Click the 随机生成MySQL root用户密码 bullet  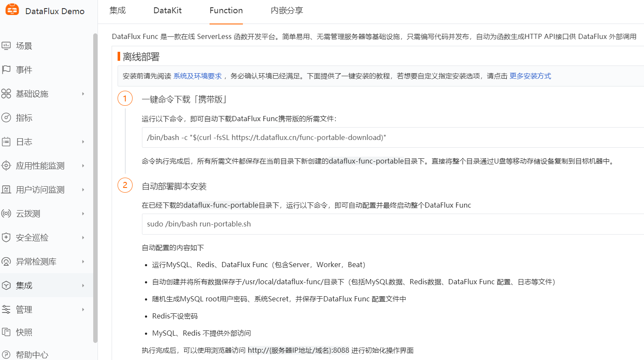279,299
